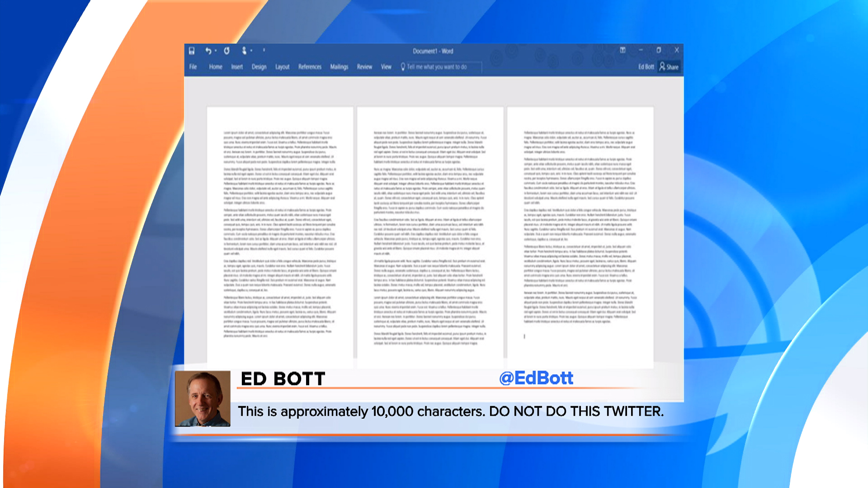Open Customize Quick Access Toolbar menu
This screenshot has height=488, width=868.
264,51
